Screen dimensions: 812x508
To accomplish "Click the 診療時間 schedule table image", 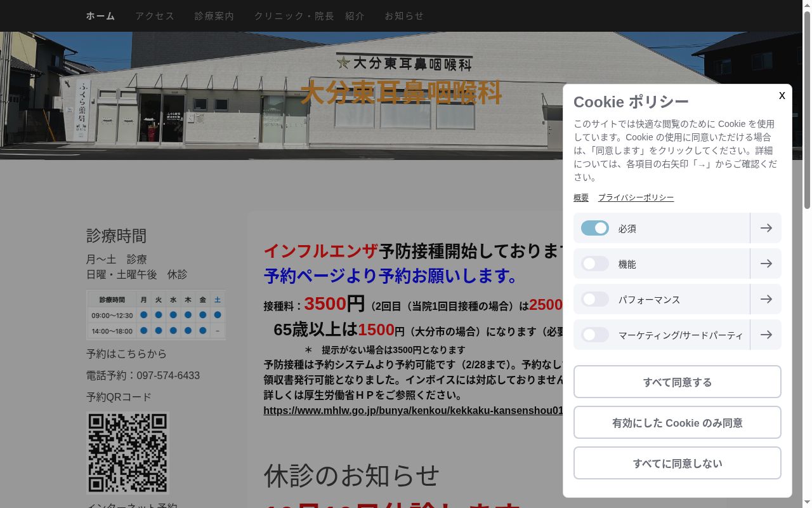I will pos(156,315).
